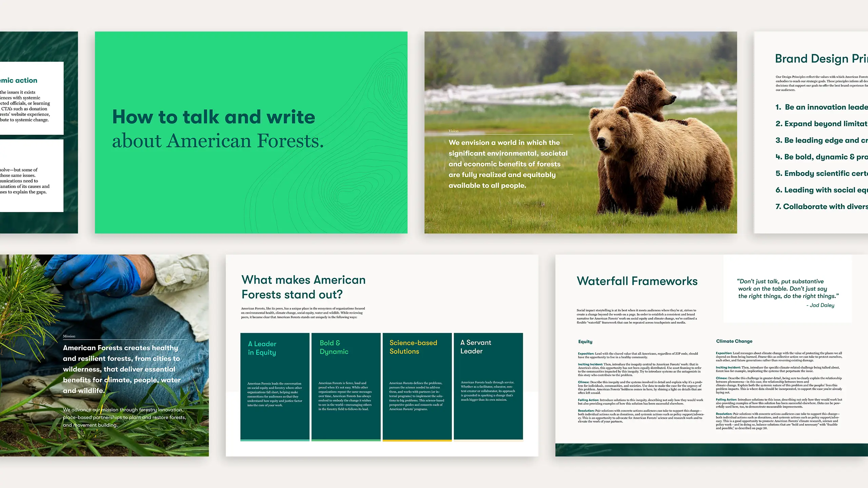
Task: Click the 'We advance our mission' paragraph
Action: coord(124,417)
